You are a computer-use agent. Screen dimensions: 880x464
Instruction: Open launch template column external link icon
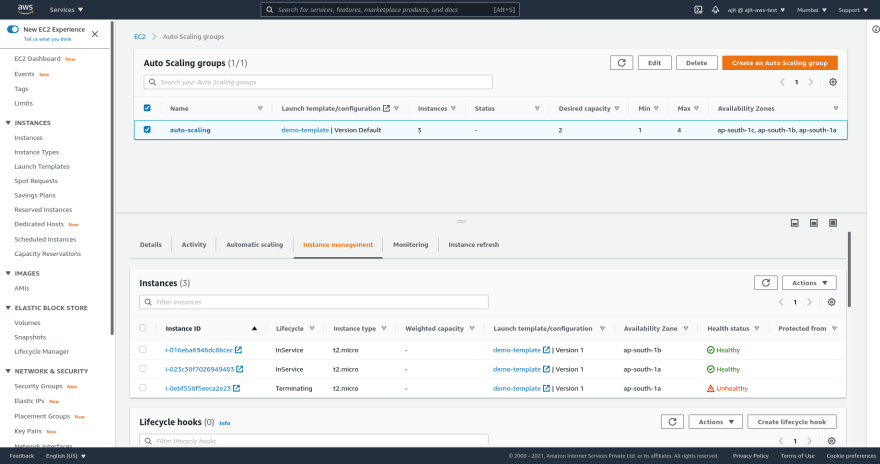point(386,108)
